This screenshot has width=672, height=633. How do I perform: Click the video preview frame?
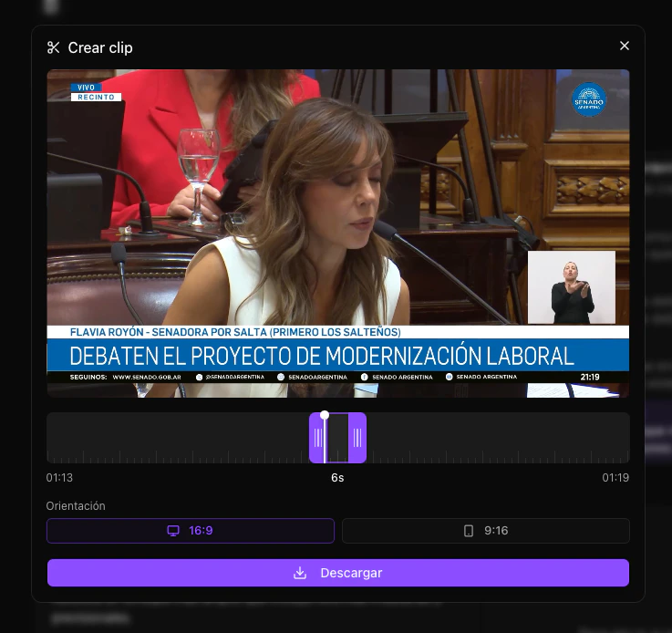[338, 233]
